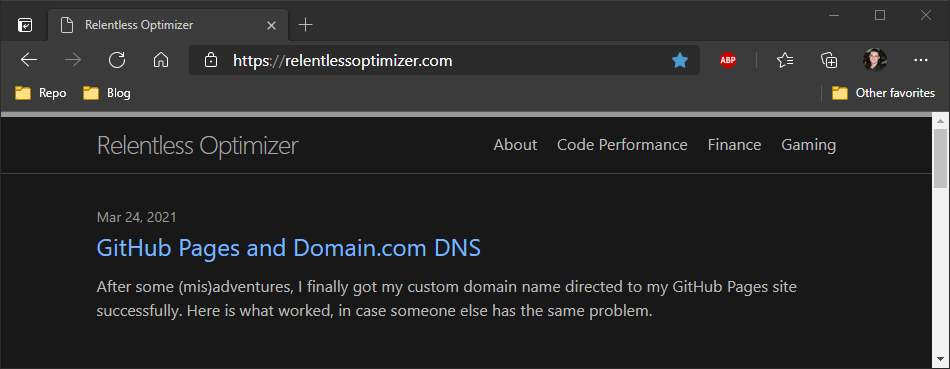Screen dimensions: 950x369
Task: Go back to previous page
Action: pyautogui.click(x=29, y=60)
